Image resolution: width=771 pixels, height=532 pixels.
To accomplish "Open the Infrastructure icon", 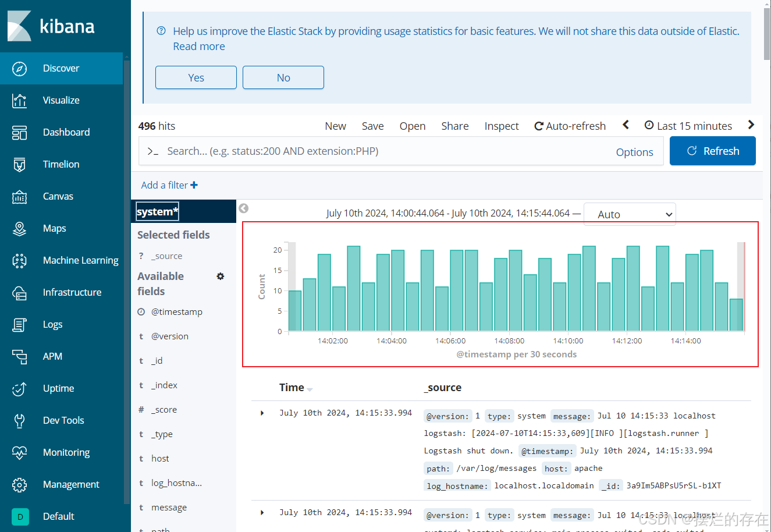I will (x=19, y=293).
